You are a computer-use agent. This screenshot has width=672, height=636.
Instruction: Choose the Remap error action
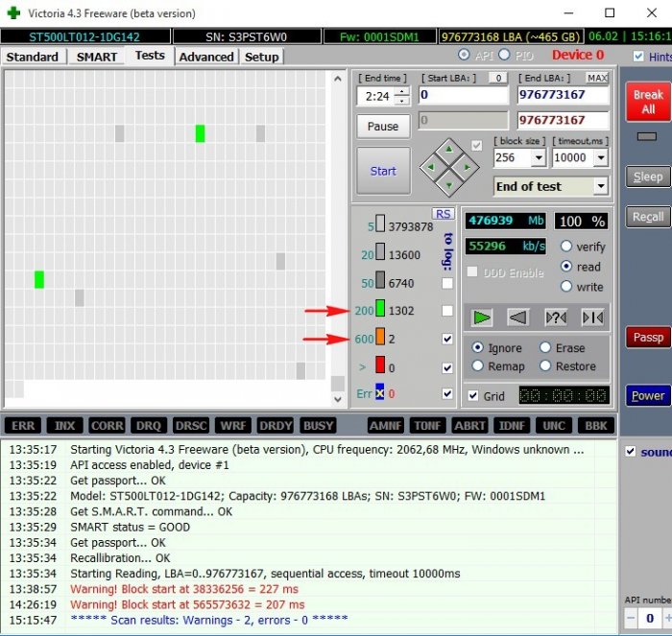(x=477, y=366)
